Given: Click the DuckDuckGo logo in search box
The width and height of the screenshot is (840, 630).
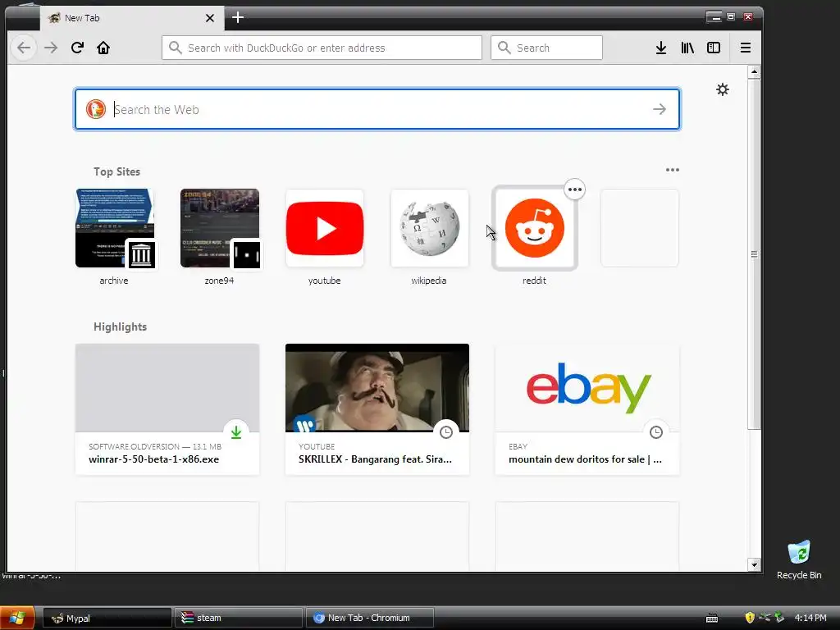Looking at the screenshot, I should pyautogui.click(x=96, y=109).
